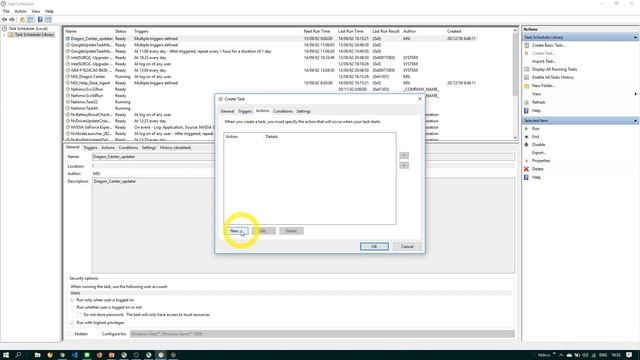Open the blue Help book icon in toolbar

tap(40, 20)
